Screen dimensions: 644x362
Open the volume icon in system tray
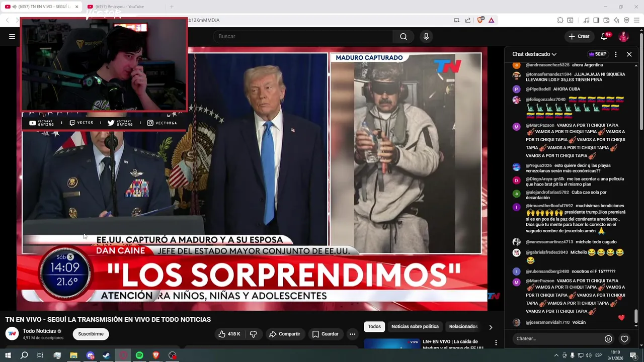click(x=589, y=355)
